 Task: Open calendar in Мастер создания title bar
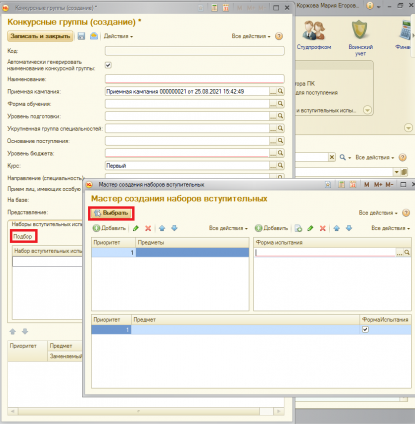[x=353, y=184]
